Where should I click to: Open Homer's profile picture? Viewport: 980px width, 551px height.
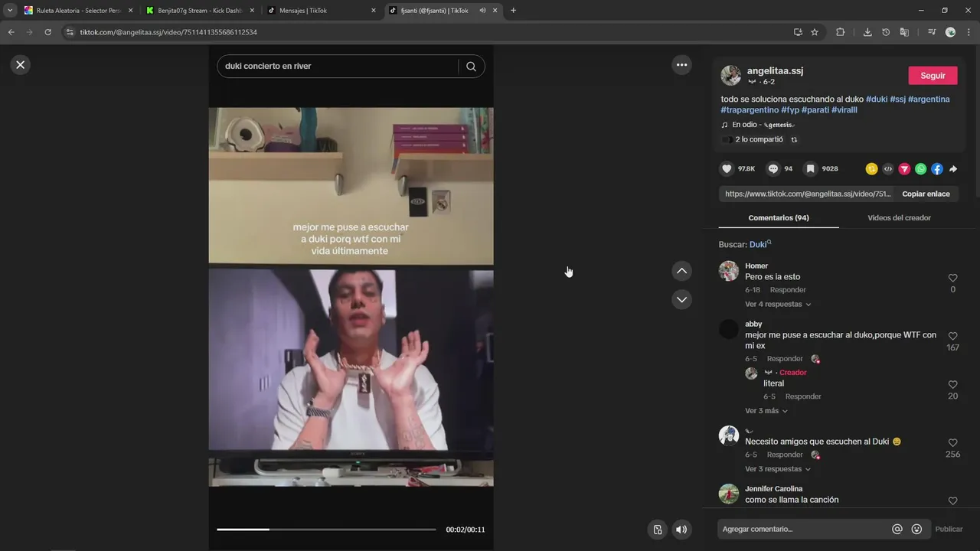[729, 271]
